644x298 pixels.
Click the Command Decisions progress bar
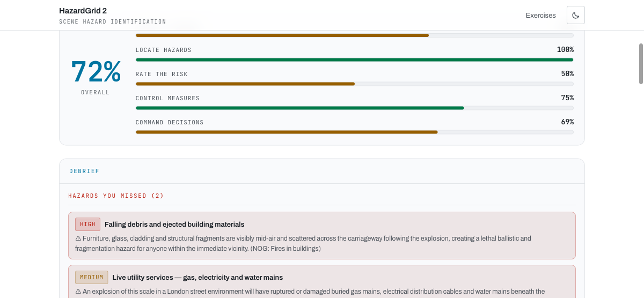tap(354, 132)
